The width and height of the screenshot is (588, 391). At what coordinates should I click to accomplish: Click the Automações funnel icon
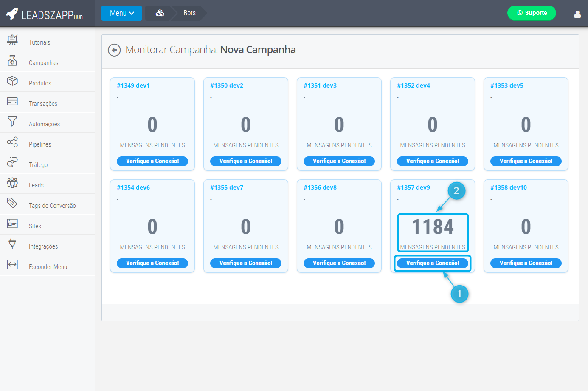pos(12,122)
